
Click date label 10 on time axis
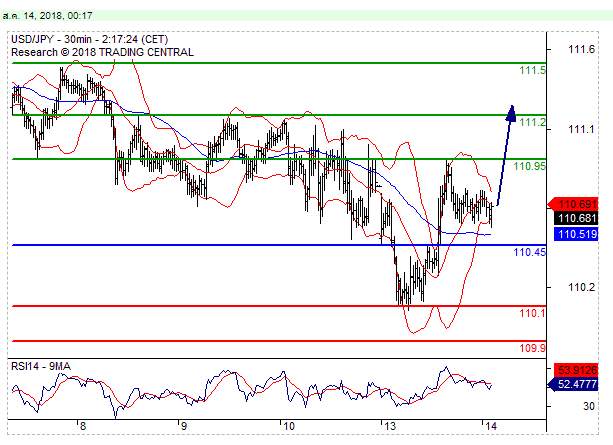[289, 426]
